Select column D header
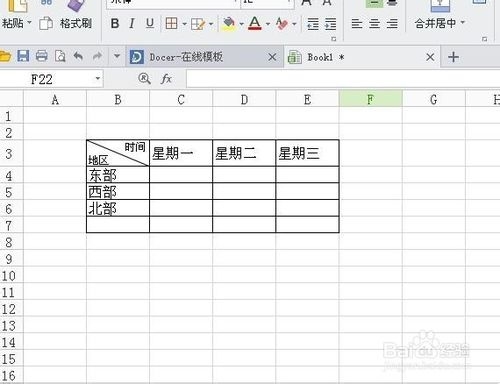 pyautogui.click(x=244, y=99)
